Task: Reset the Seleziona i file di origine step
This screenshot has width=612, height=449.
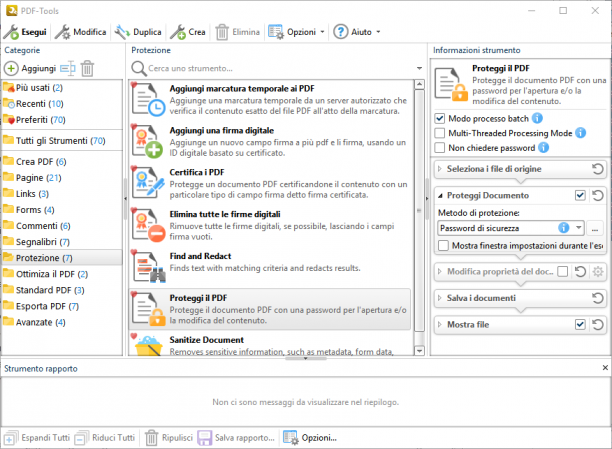Action: pos(598,169)
